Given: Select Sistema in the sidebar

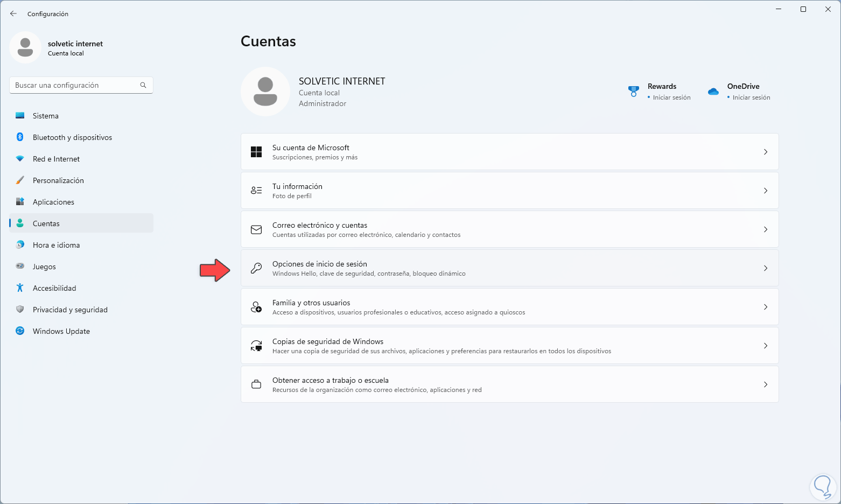Looking at the screenshot, I should coord(46,116).
